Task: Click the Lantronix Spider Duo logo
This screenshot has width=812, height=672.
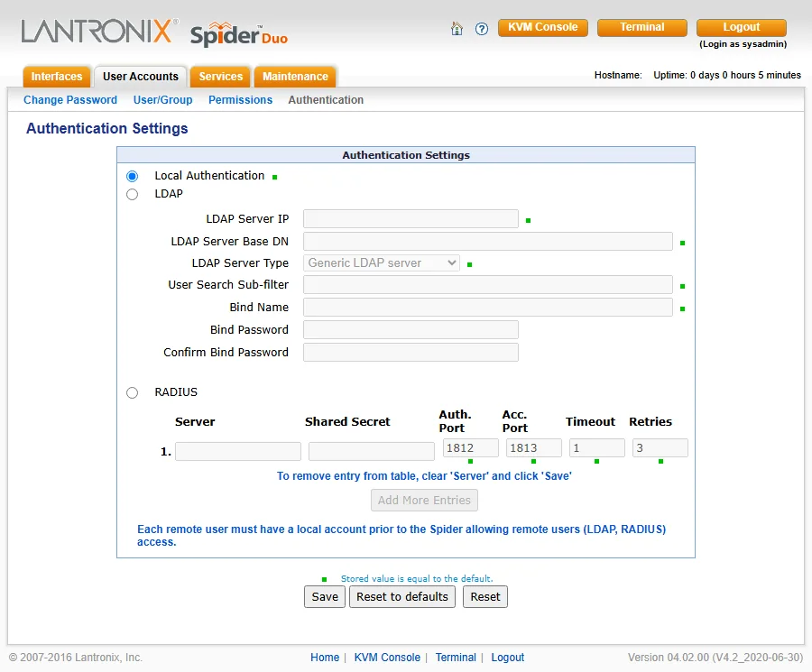Action: tap(154, 32)
